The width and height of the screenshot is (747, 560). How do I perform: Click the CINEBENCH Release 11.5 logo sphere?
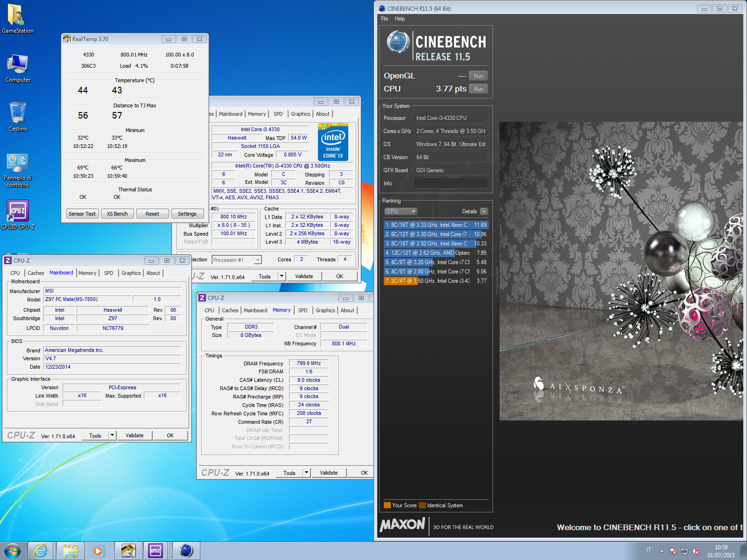point(398,42)
